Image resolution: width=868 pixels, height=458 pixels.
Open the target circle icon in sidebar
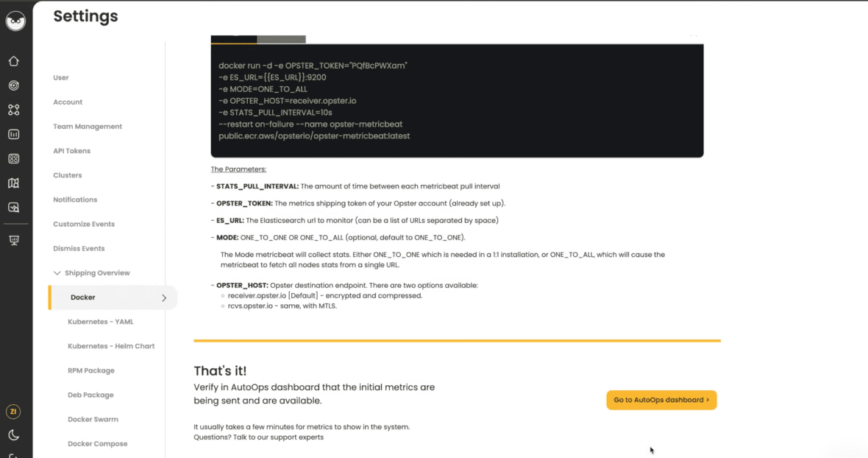click(x=14, y=85)
